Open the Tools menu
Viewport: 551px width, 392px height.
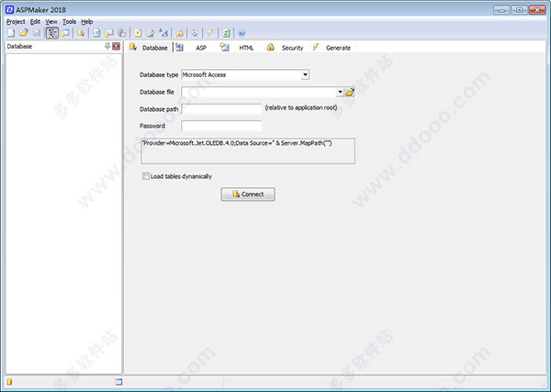(69, 22)
